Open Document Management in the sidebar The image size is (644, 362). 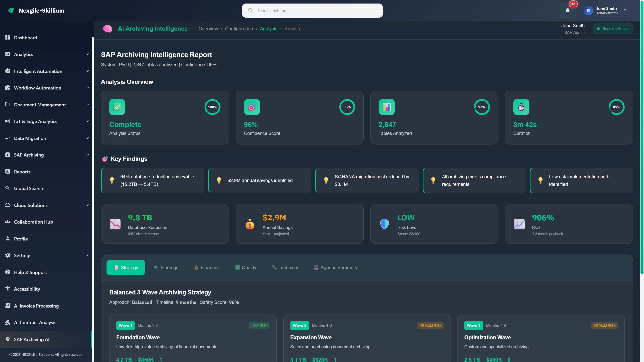click(x=40, y=105)
